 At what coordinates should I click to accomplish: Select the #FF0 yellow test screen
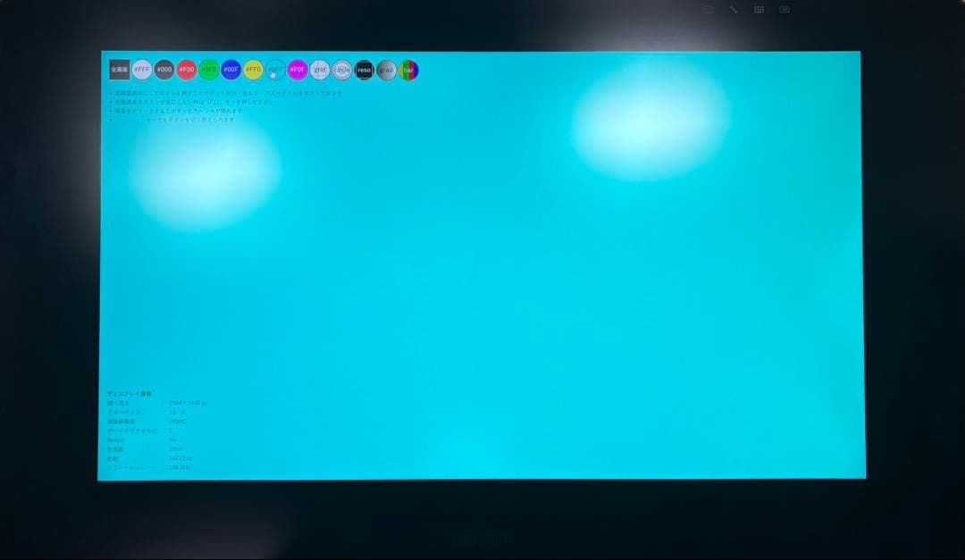[x=252, y=69]
